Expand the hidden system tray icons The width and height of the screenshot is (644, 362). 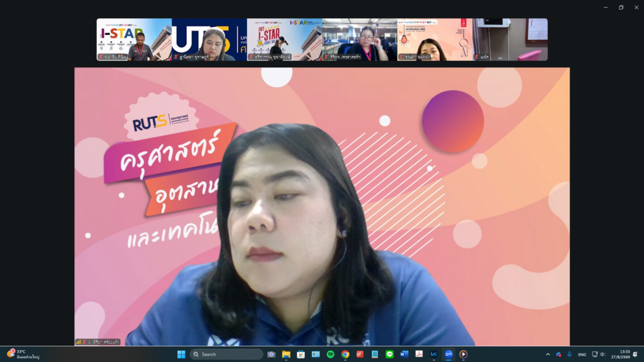(x=548, y=354)
